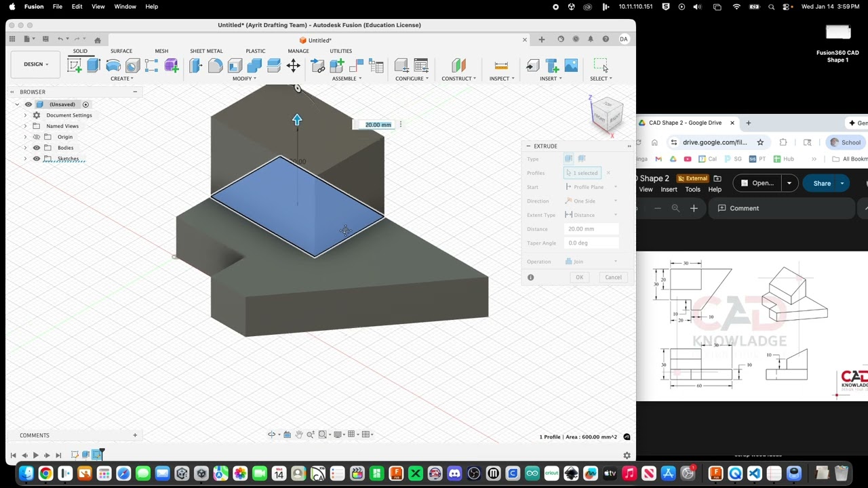Select the Measure tool icon

[501, 65]
